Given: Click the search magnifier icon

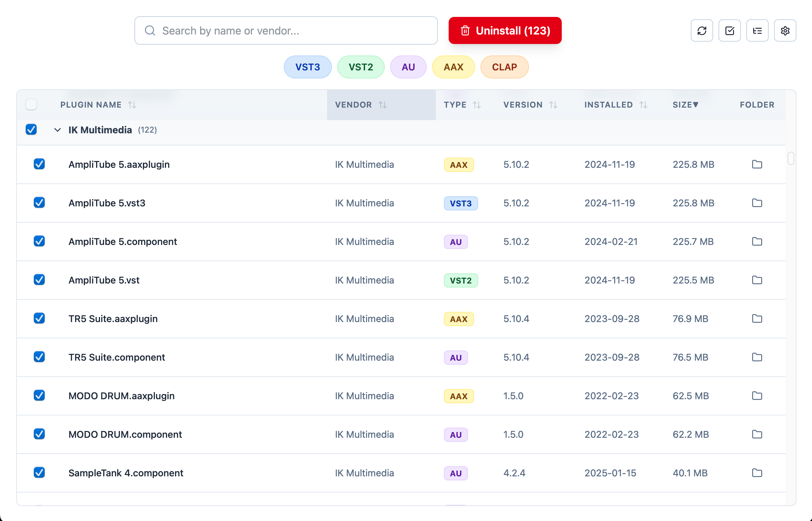Looking at the screenshot, I should click(x=150, y=31).
